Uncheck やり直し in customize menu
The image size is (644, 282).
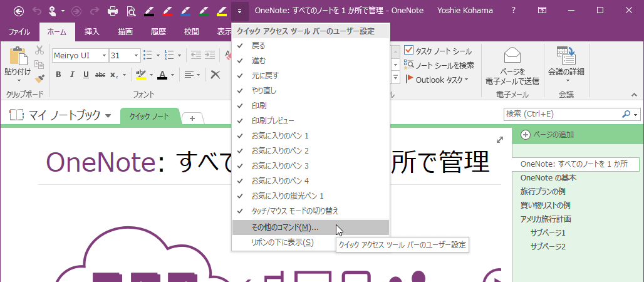311,91
